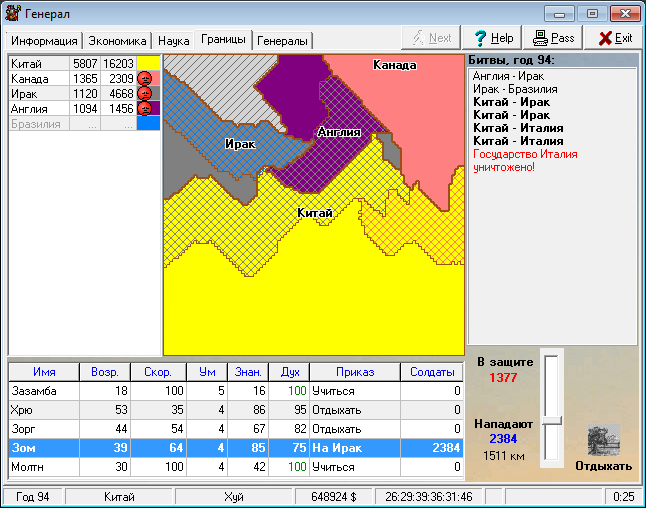646x508 pixels.
Task: Click Зазамба's Учиться order cell
Action: point(355,391)
